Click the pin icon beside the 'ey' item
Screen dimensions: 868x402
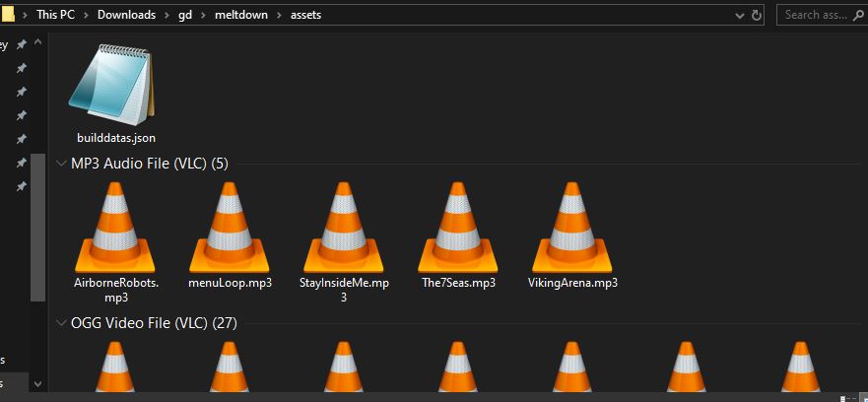[x=21, y=45]
